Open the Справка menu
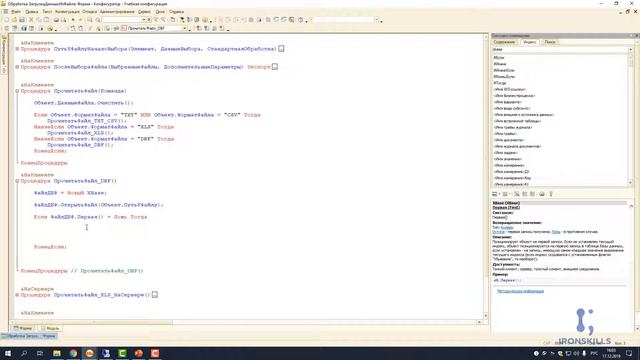 pos(177,12)
